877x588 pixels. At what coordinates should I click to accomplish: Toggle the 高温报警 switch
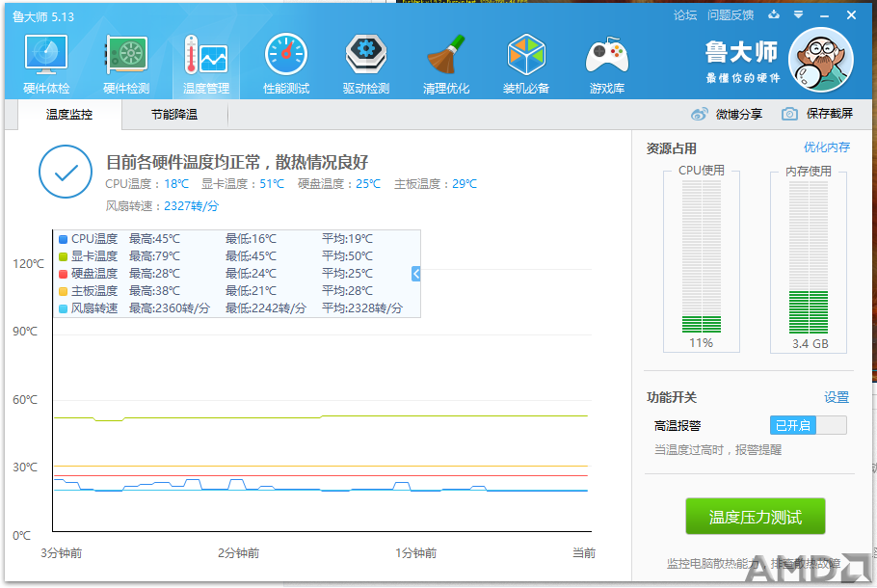[809, 426]
